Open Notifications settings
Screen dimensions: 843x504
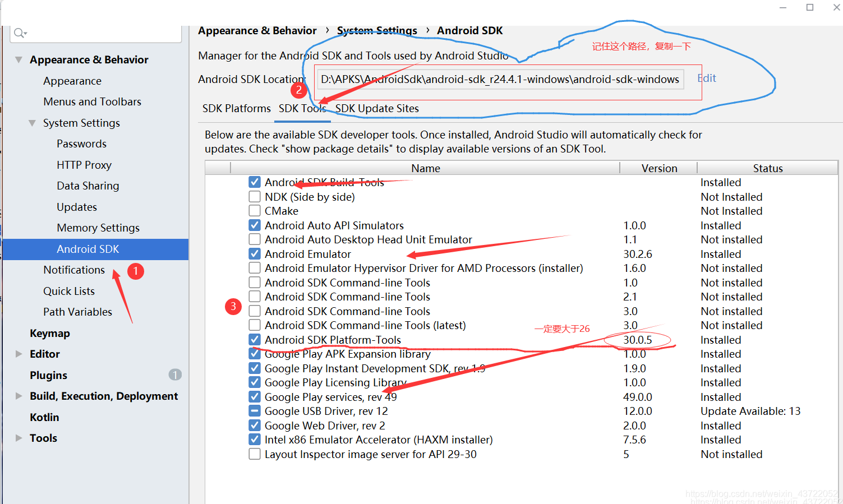[74, 270]
